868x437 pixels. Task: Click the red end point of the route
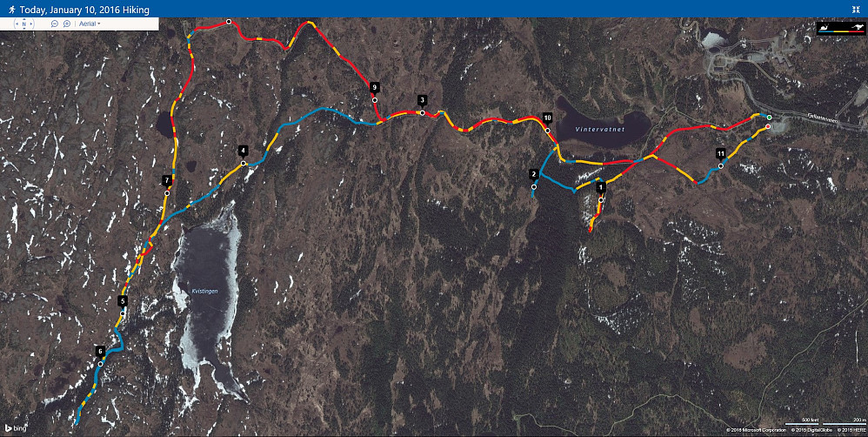coord(768,127)
